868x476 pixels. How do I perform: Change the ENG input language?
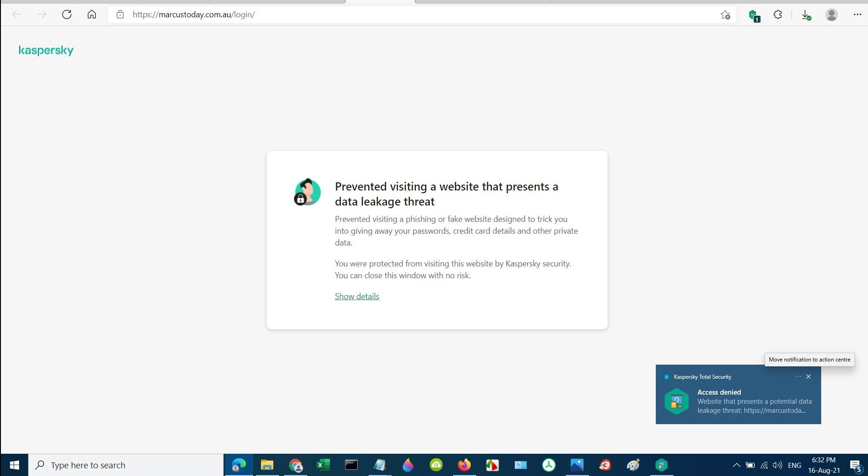(794, 465)
